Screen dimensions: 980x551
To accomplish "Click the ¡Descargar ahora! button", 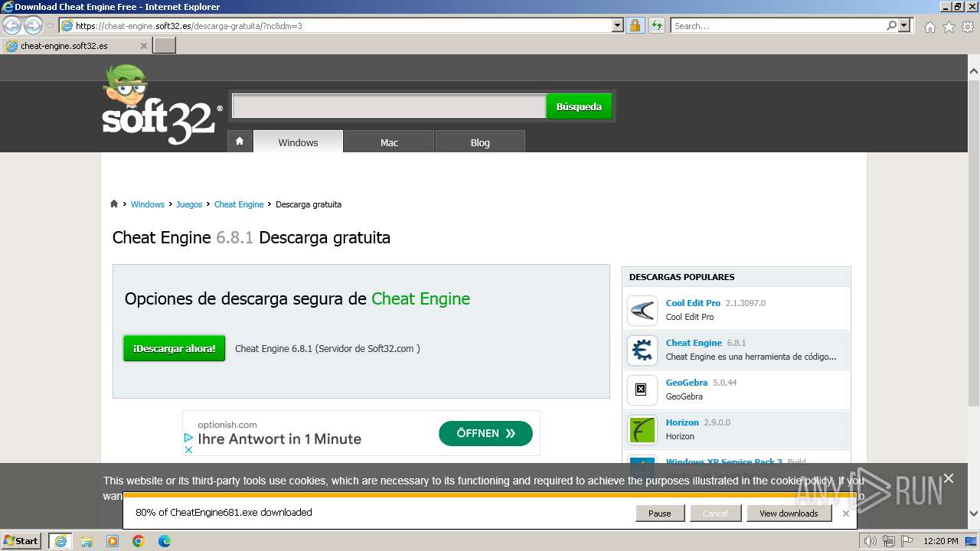I will (x=175, y=348).
